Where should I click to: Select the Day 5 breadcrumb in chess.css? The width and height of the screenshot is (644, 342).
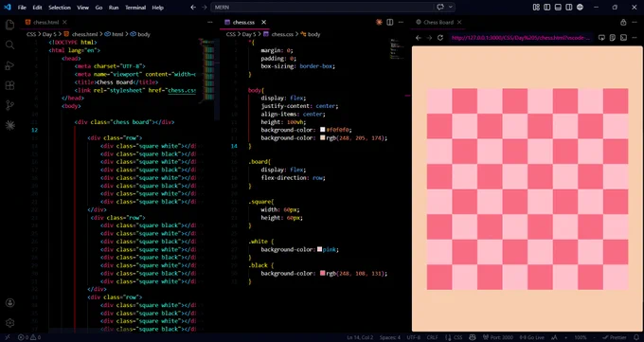click(x=248, y=34)
